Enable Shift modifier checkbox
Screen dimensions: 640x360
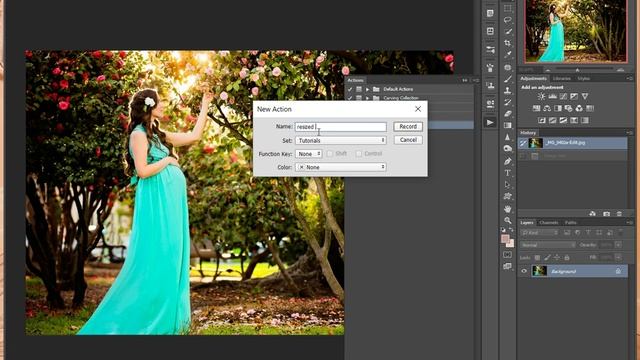330,153
